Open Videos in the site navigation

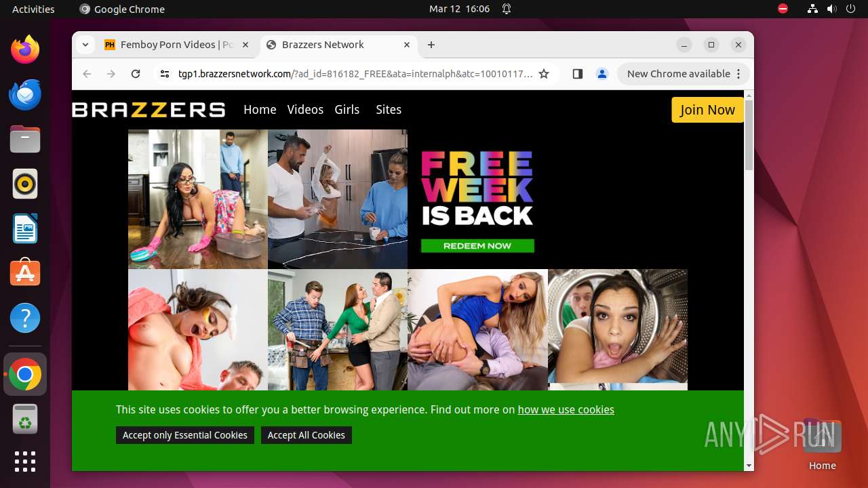(x=305, y=109)
